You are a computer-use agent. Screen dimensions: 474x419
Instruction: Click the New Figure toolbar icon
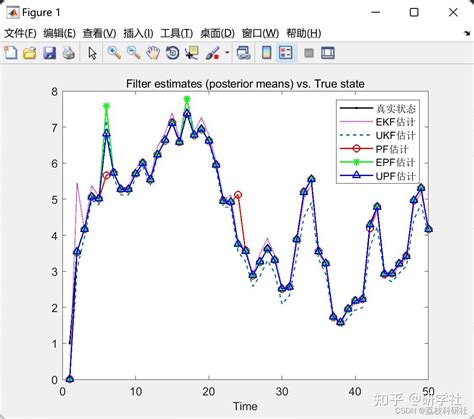pyautogui.click(x=11, y=53)
